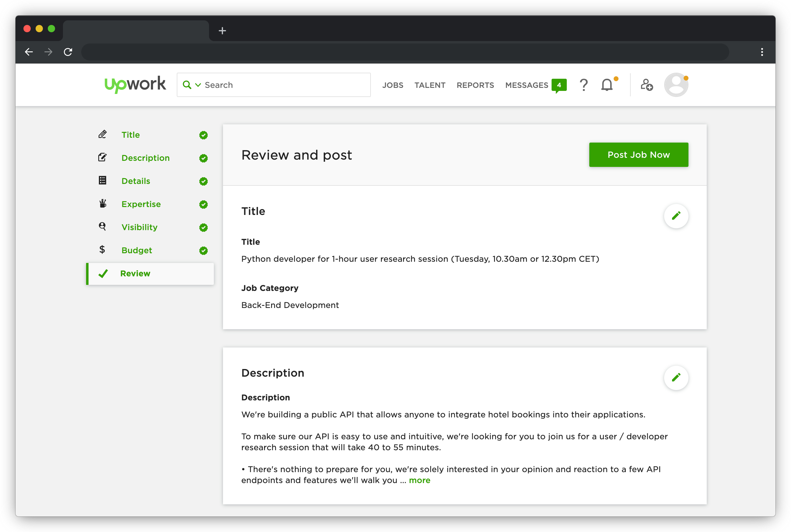This screenshot has width=791, height=532.
Task: Click the checkmark icon next to Review
Action: (x=104, y=273)
